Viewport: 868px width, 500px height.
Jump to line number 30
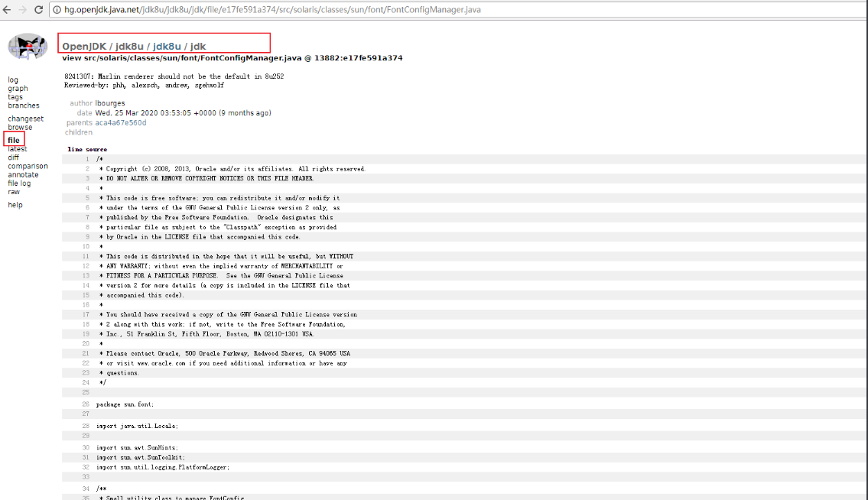click(x=86, y=447)
